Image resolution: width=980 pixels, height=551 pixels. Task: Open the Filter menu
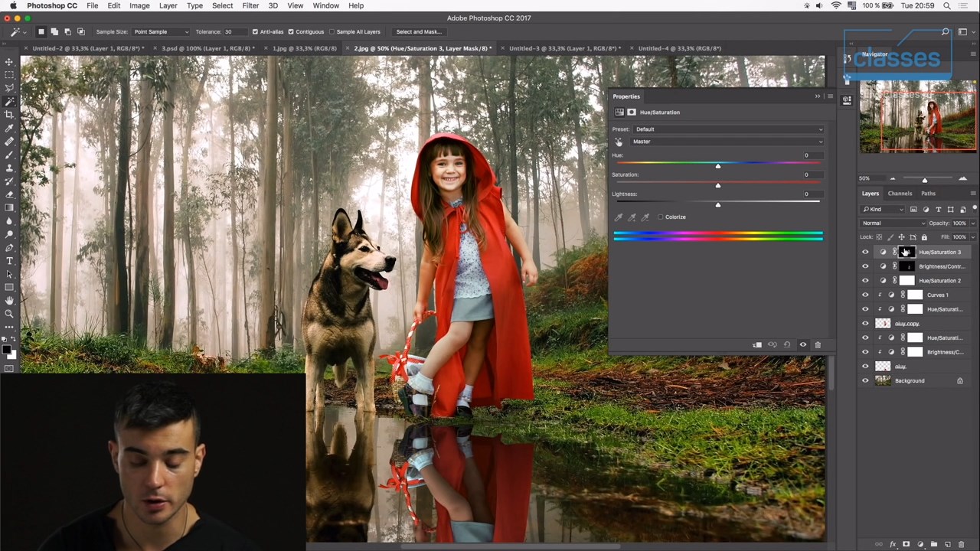point(250,5)
